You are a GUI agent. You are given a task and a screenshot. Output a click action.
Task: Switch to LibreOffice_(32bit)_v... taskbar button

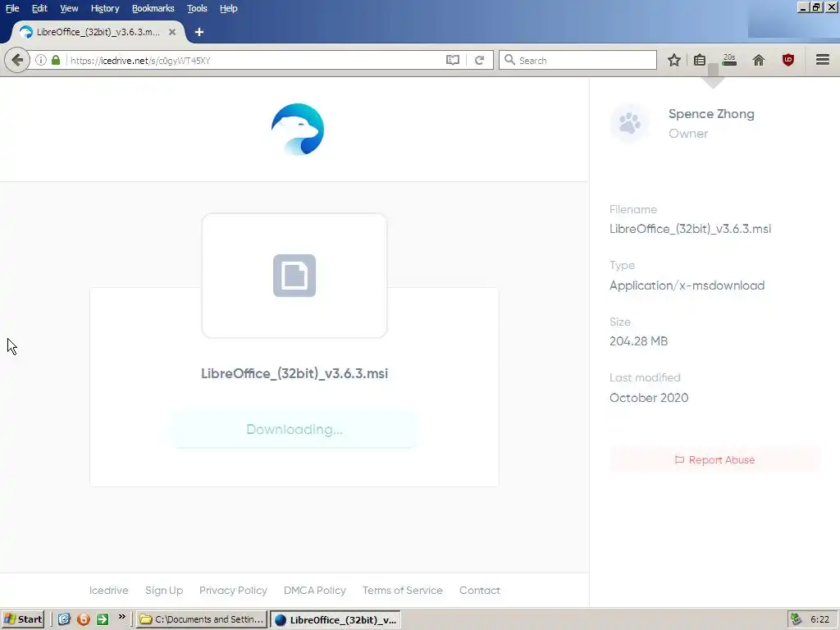(x=336, y=619)
